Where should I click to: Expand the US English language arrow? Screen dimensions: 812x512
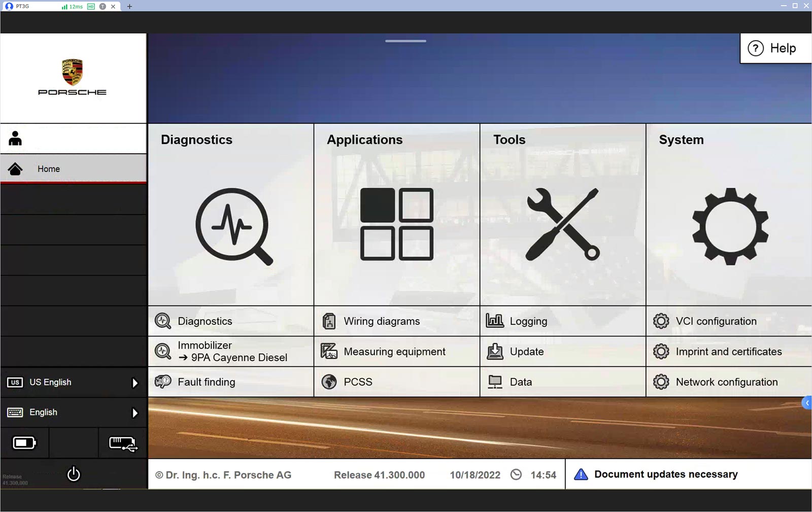pyautogui.click(x=135, y=383)
